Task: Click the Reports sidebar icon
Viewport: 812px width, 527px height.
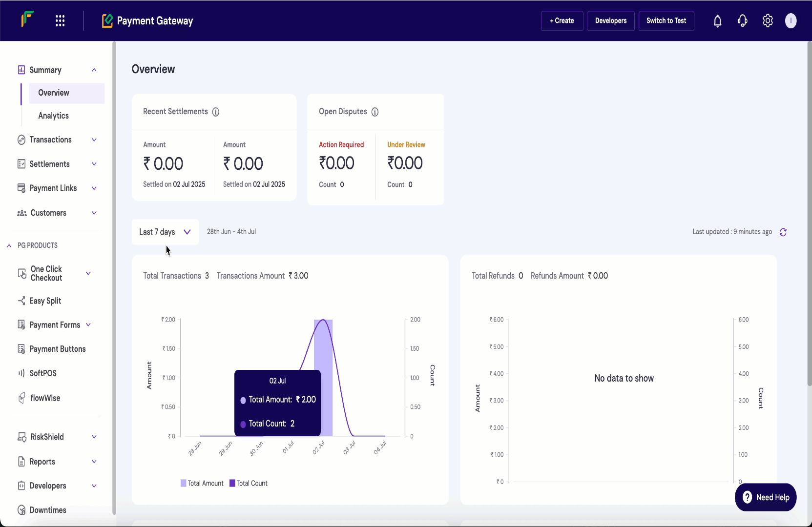Action: [21, 462]
